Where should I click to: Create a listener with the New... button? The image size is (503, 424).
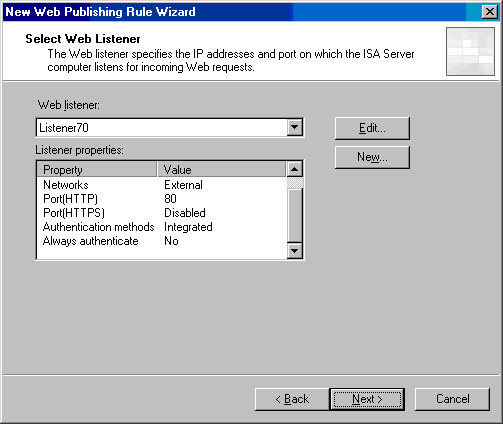(372, 157)
